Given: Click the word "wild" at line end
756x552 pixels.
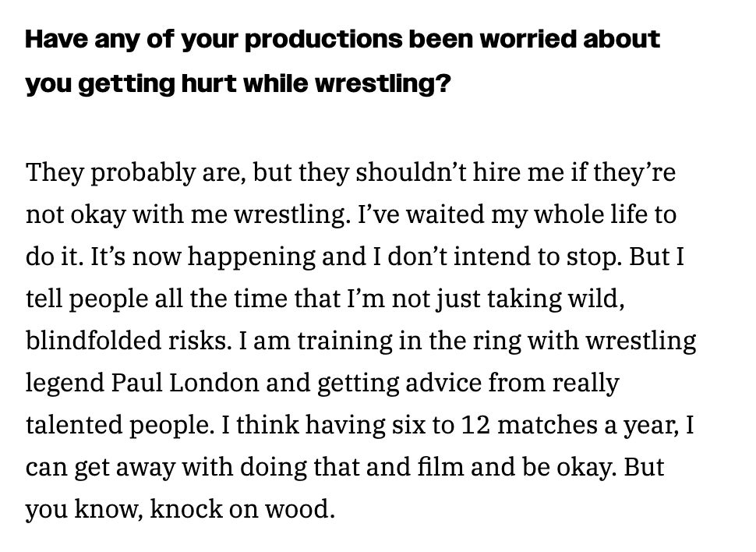Looking at the screenshot, I should [x=597, y=299].
